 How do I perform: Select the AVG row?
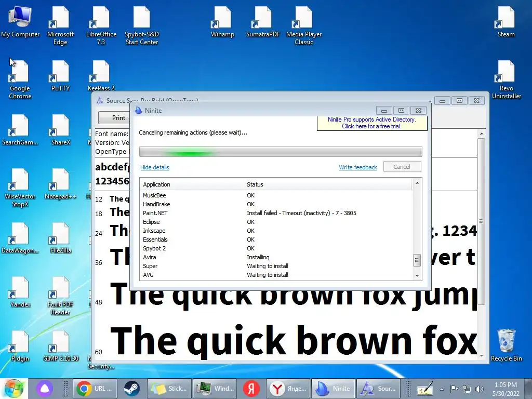coord(276,275)
